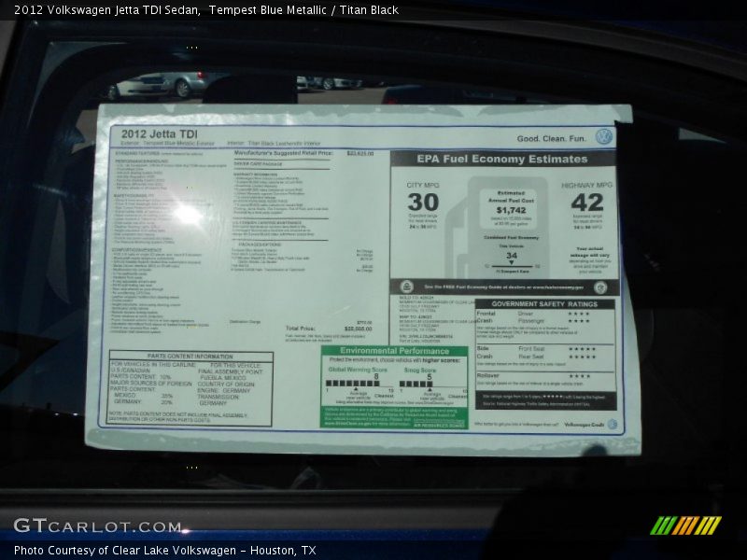747x560 pixels.
Task: Click the Photo Courtesy of Clear Lake Volkswagen caption
Action: [164, 551]
